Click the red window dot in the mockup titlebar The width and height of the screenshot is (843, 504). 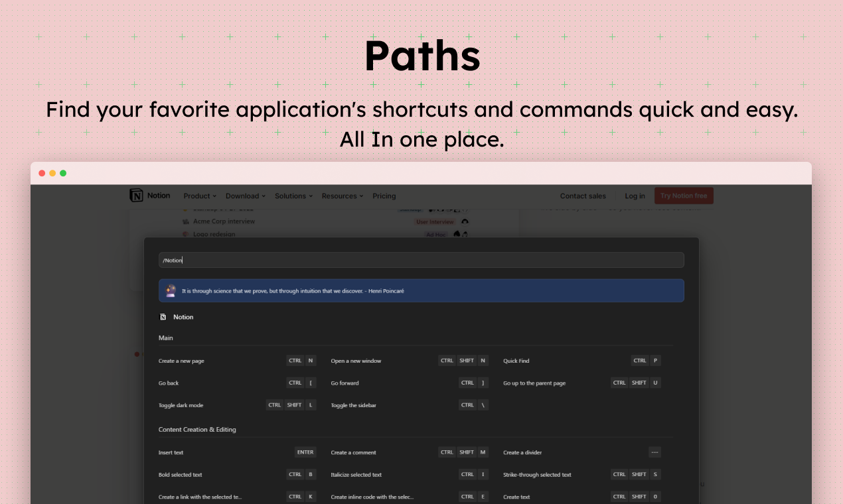click(x=42, y=173)
